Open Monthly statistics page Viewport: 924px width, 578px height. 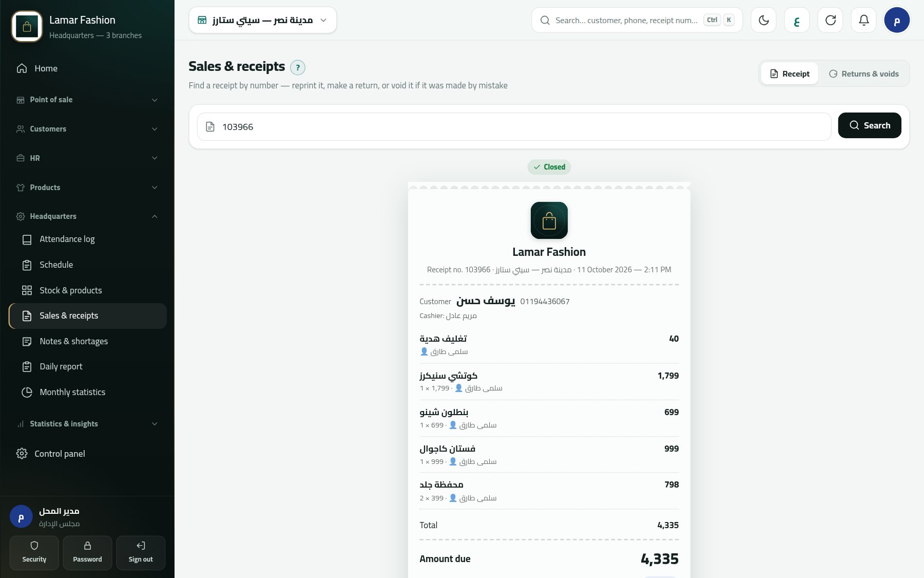point(87,393)
